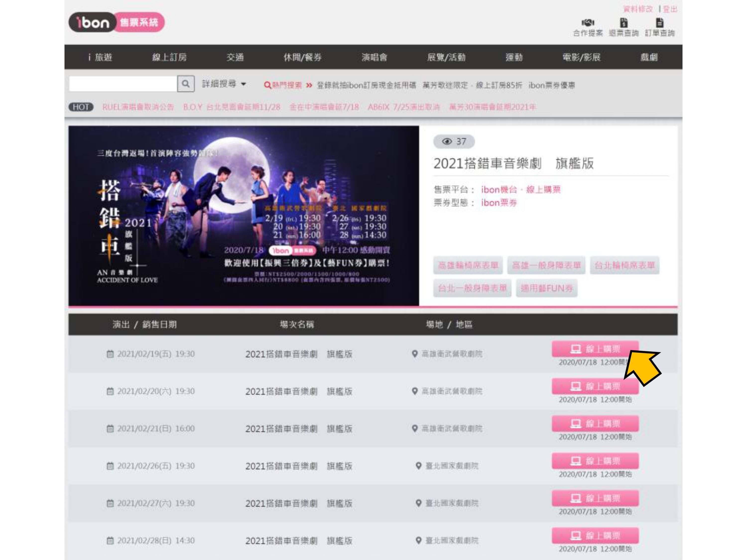The width and height of the screenshot is (747, 560).
Task: Click calendar icon for 2021/02/26 show
Action: click(x=110, y=466)
